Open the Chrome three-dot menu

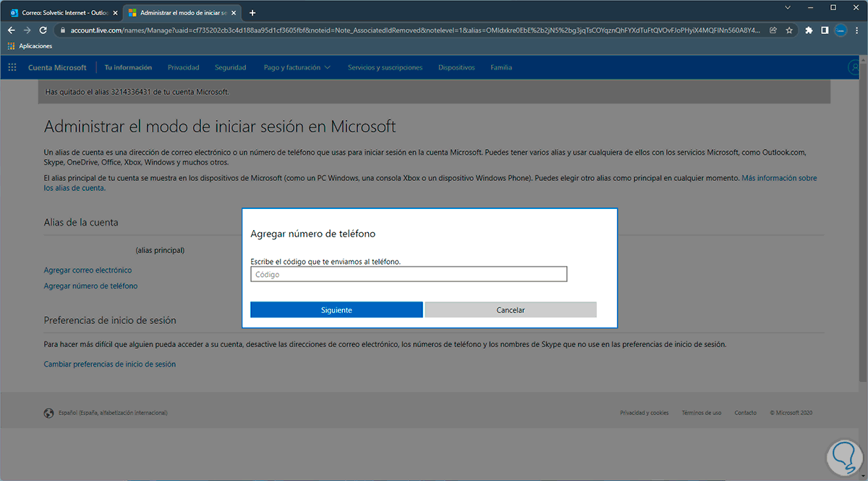coord(856,30)
